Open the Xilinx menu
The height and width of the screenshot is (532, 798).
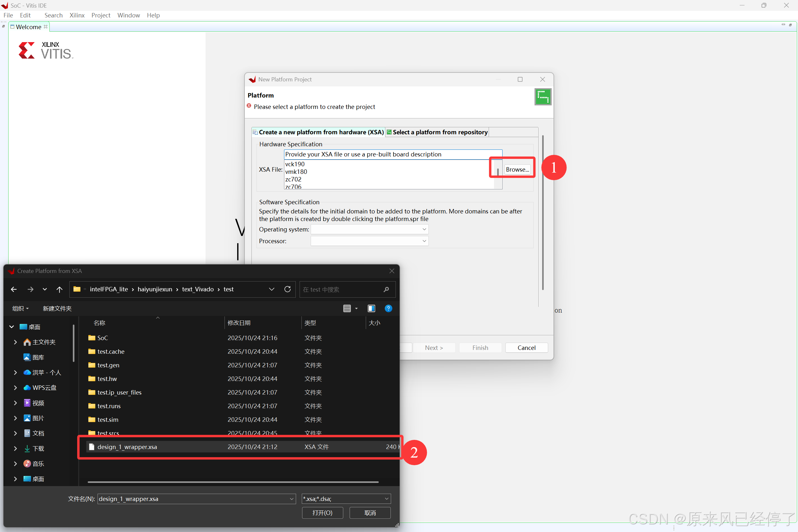tap(77, 15)
